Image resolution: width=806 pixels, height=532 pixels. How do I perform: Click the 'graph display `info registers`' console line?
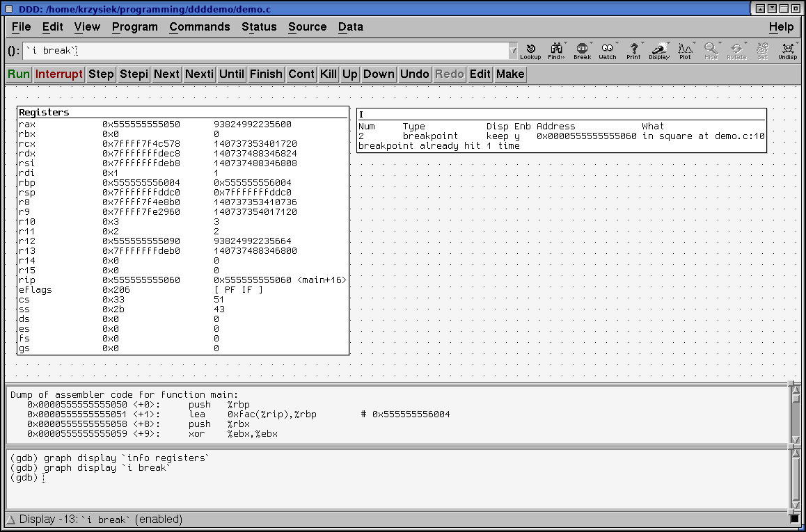(x=110, y=458)
